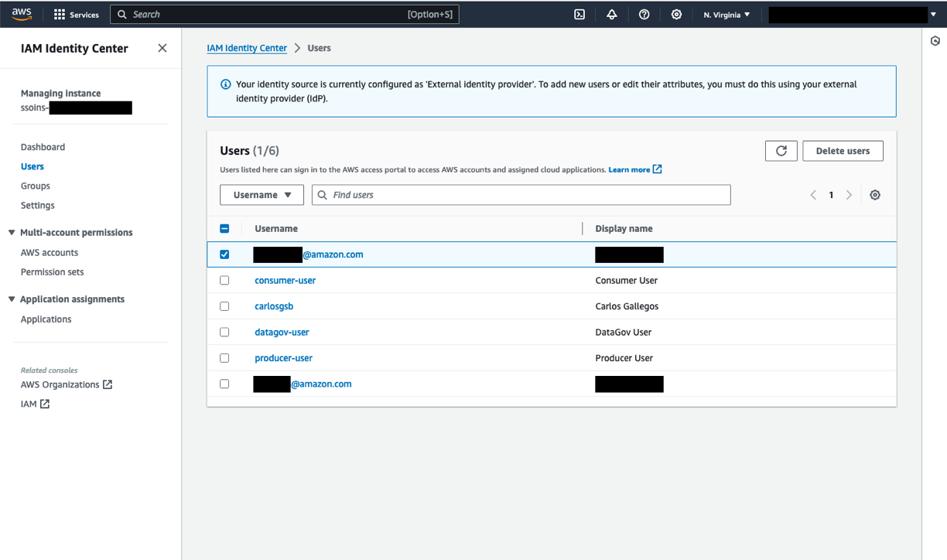Deselect the currently checked user row

coord(224,254)
